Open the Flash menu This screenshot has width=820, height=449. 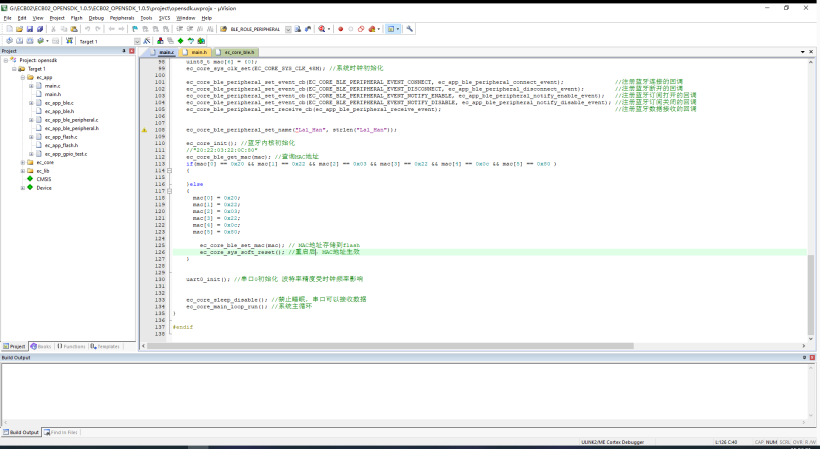pos(76,18)
